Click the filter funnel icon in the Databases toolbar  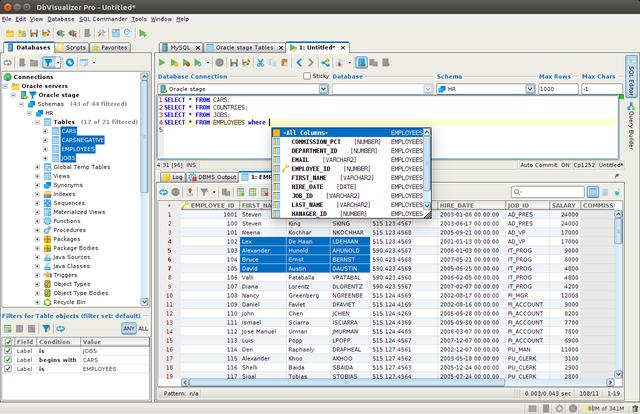[x=49, y=62]
